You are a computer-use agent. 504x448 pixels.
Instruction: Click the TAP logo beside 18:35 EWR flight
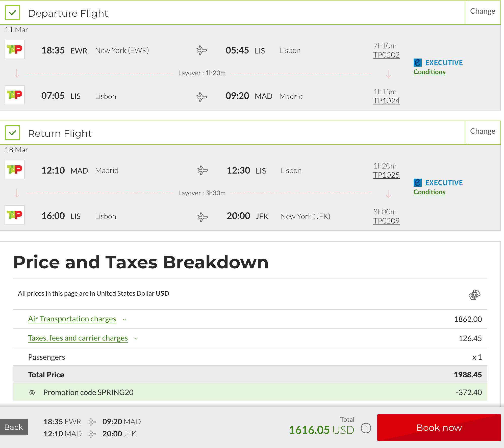tap(15, 49)
